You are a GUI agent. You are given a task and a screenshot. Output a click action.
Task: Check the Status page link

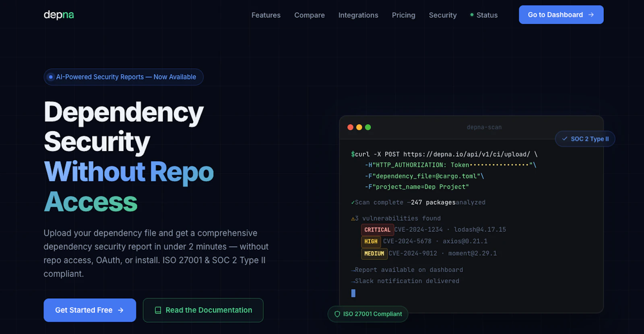[x=484, y=15]
